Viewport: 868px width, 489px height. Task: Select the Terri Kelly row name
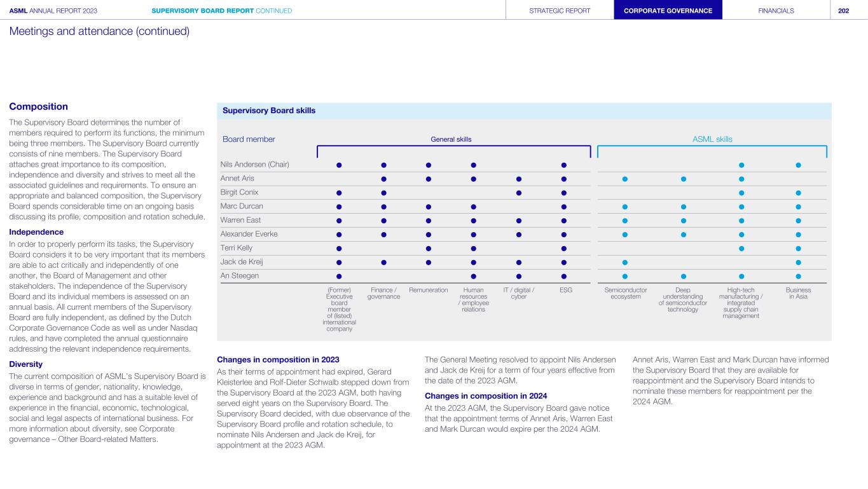237,248
